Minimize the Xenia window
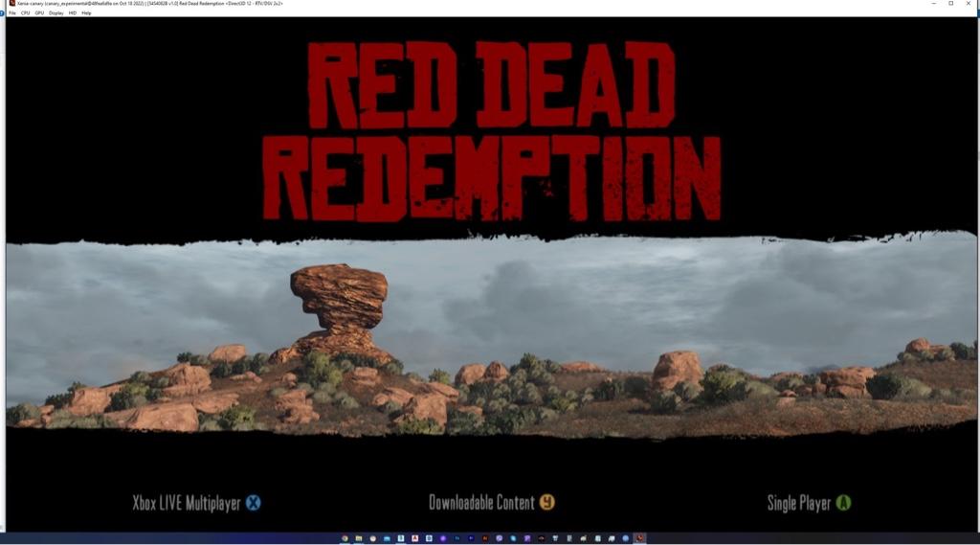This screenshot has height=545, width=980. pyautogui.click(x=934, y=4)
